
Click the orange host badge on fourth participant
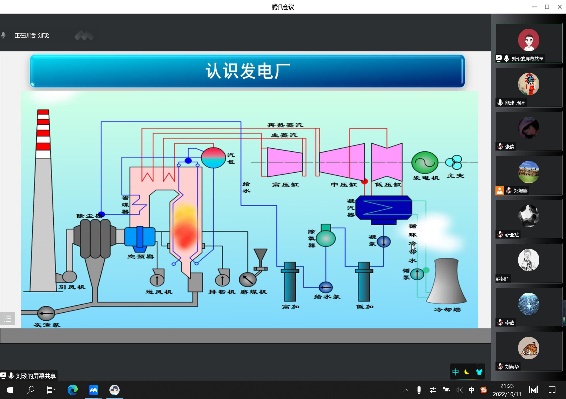500,190
